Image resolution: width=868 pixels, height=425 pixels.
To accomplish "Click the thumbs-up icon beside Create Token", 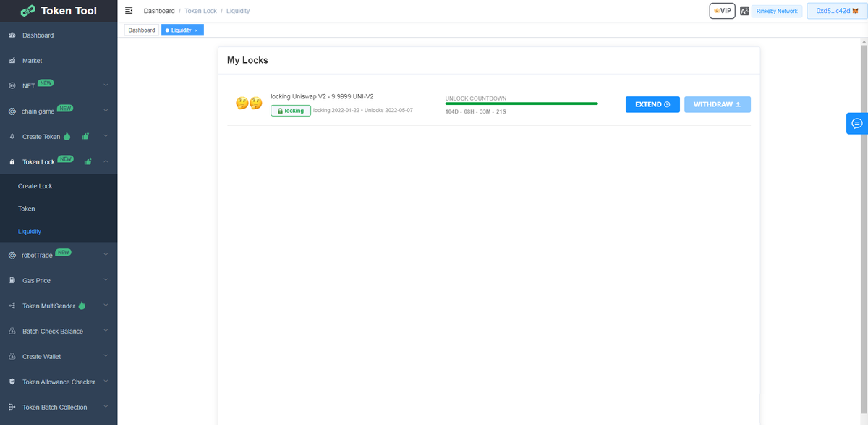I will point(85,135).
